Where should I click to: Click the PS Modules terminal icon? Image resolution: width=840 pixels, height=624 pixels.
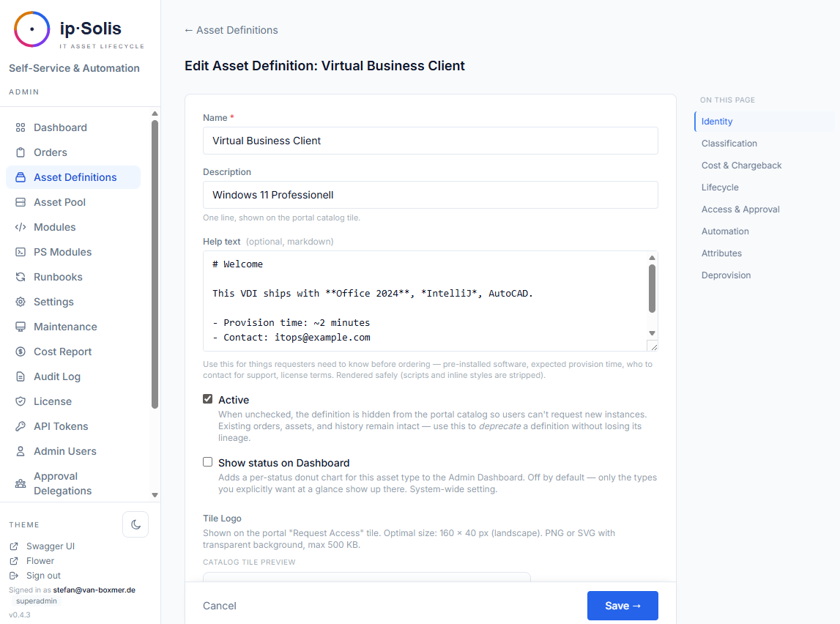click(21, 252)
